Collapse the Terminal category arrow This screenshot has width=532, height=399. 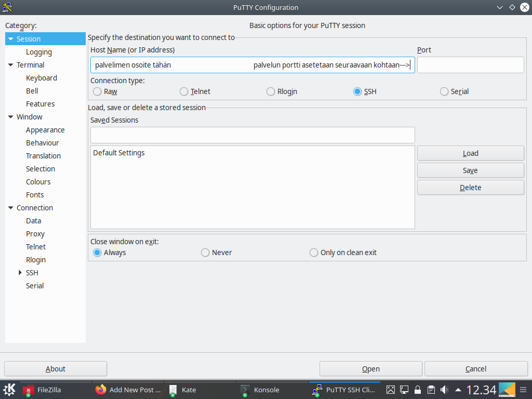click(10, 65)
